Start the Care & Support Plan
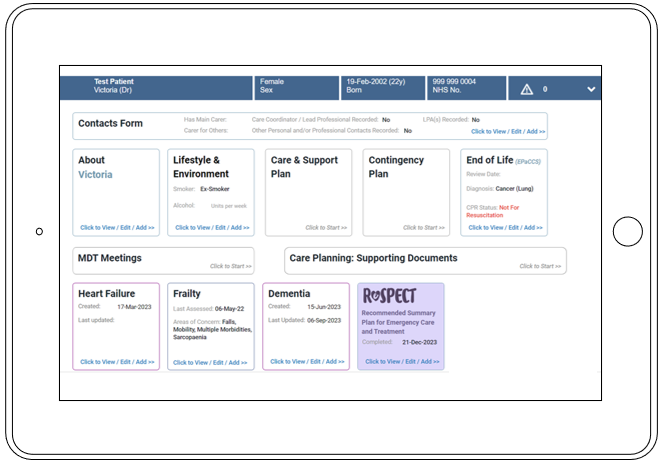The width and height of the screenshot is (663, 463). (x=327, y=228)
